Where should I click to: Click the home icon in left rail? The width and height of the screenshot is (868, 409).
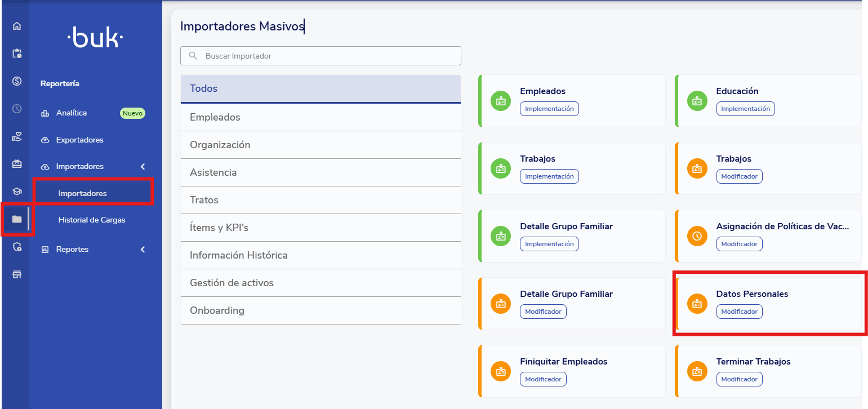pyautogui.click(x=17, y=26)
